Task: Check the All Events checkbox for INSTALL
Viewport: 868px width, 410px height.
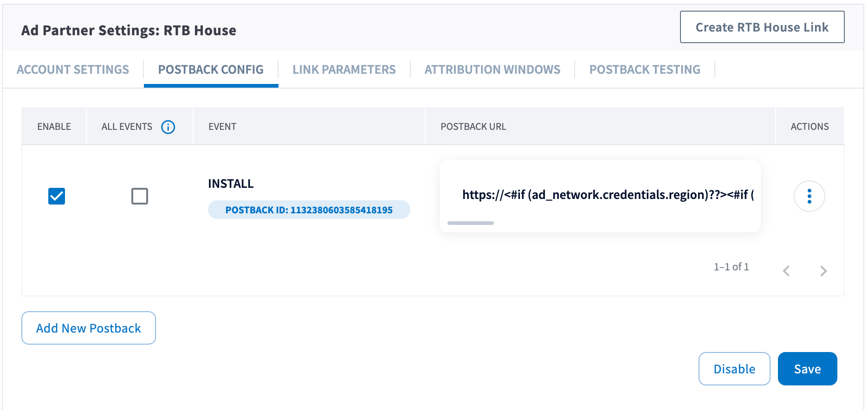Action: pyautogui.click(x=140, y=196)
